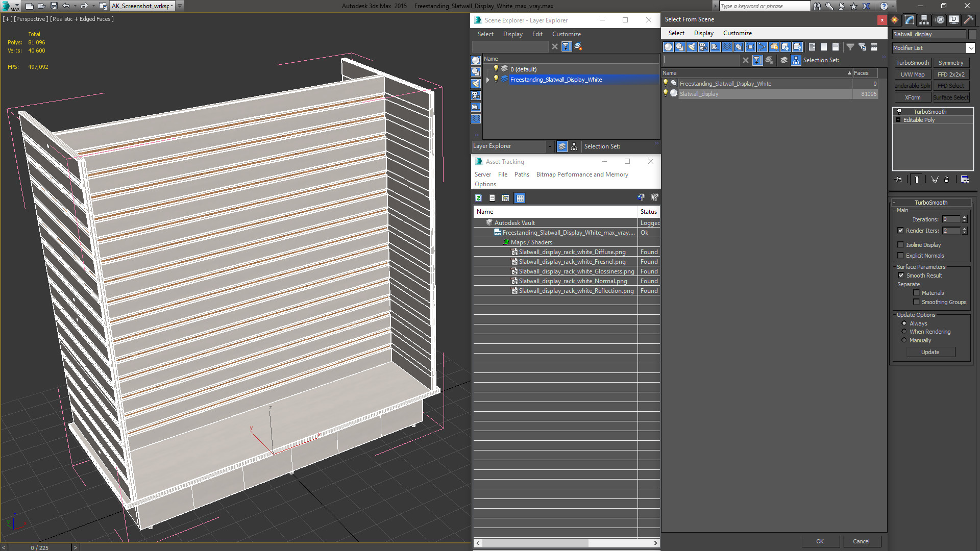Click Configure Modifier Sets icon
This screenshot has height=551, width=980.
tap(965, 180)
